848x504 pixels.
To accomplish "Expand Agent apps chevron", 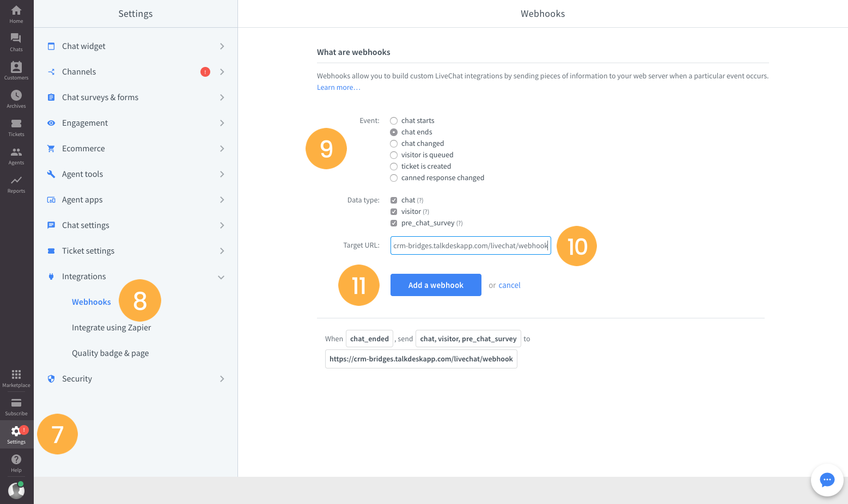I will [x=222, y=200].
